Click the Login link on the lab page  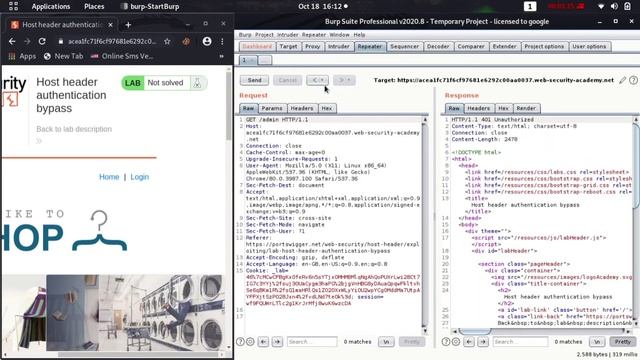point(140,177)
